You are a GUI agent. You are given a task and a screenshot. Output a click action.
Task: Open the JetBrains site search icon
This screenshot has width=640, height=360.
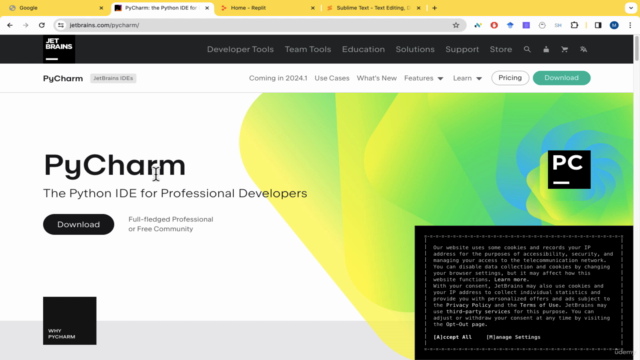click(x=527, y=49)
